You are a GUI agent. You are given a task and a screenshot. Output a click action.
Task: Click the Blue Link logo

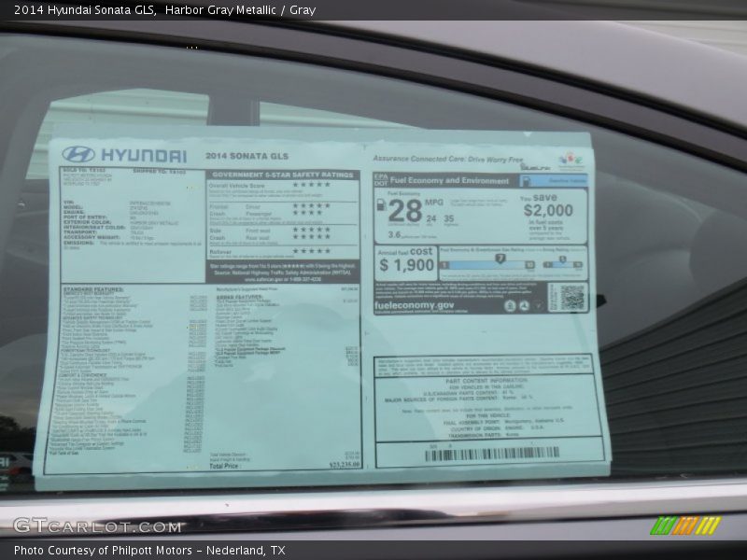point(535,165)
